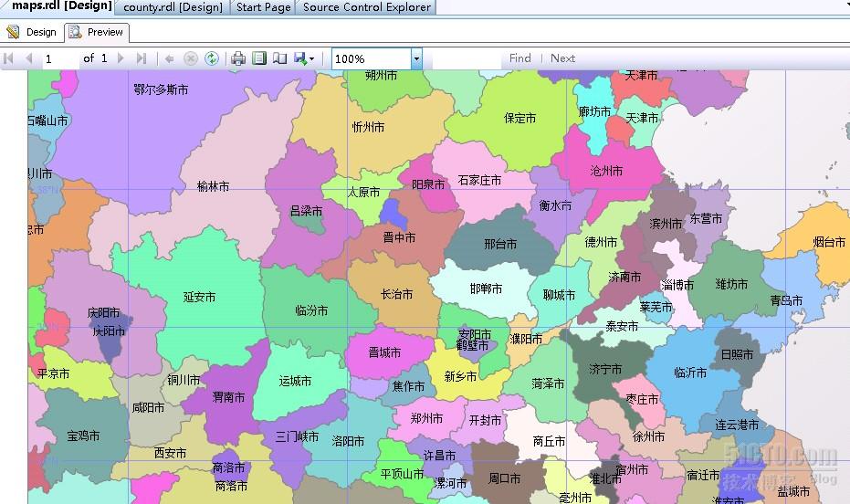
Task: Click the 临沂市 label
Action: tap(690, 373)
